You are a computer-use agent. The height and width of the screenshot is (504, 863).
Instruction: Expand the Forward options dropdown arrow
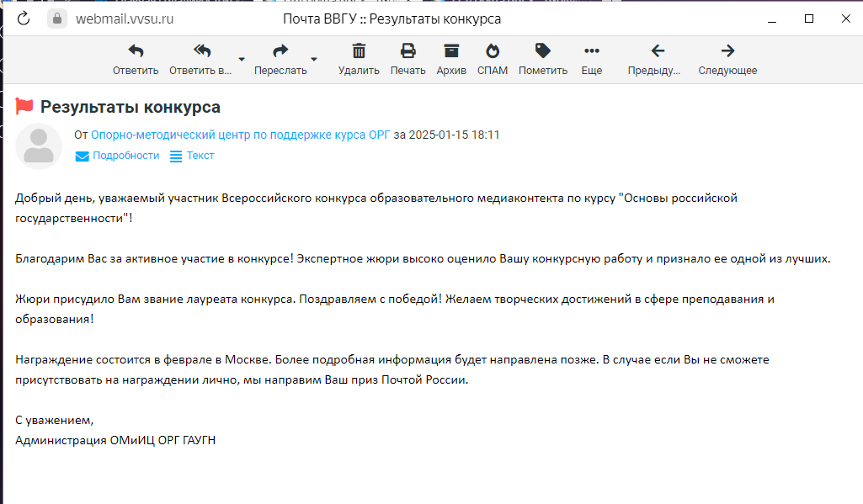click(314, 60)
